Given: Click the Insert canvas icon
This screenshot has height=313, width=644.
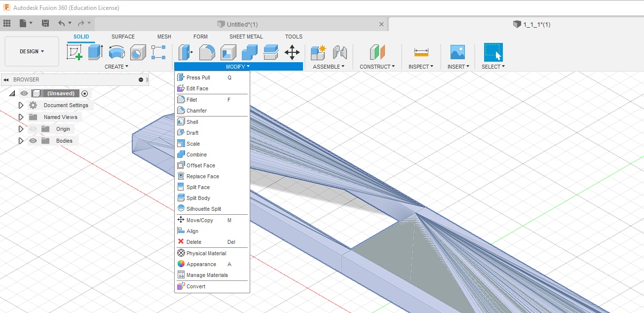Looking at the screenshot, I should point(457,52).
